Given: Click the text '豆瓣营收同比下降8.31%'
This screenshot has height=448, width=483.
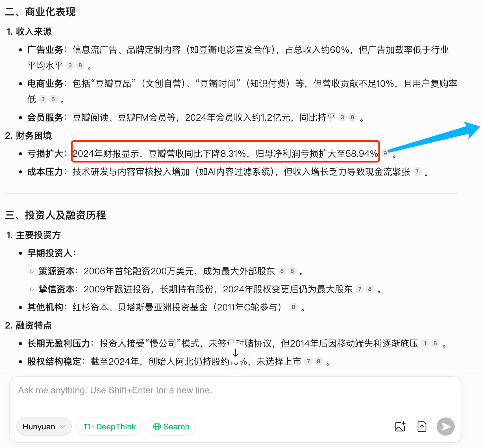Looking at the screenshot, I should click(x=197, y=154).
